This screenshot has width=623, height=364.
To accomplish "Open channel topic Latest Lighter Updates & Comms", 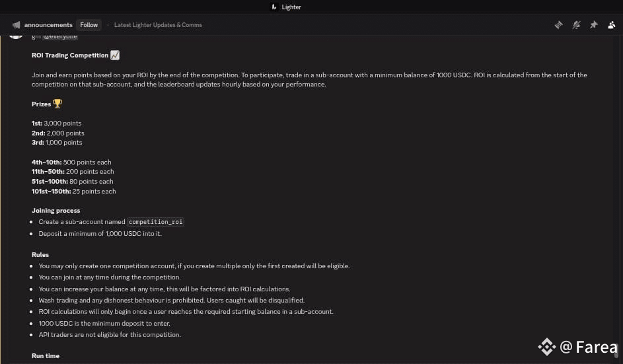I will click(x=158, y=25).
